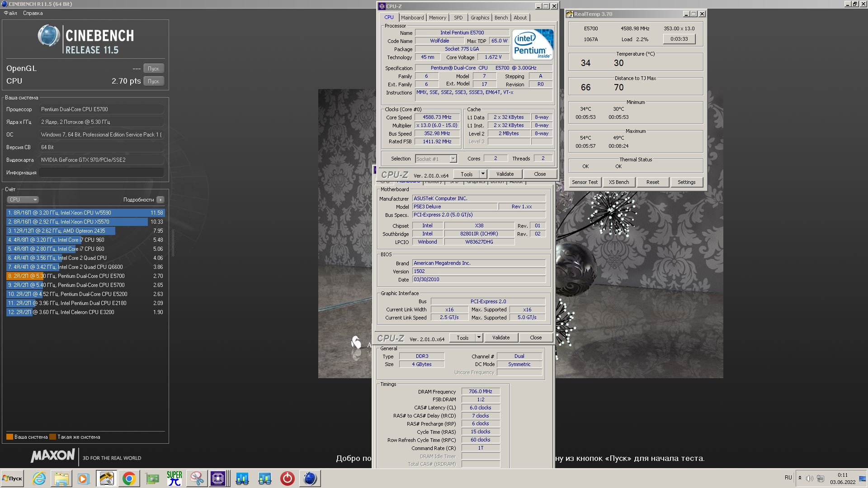Open Google Chrome from the taskbar
This screenshot has width=868, height=488.
pyautogui.click(x=129, y=479)
